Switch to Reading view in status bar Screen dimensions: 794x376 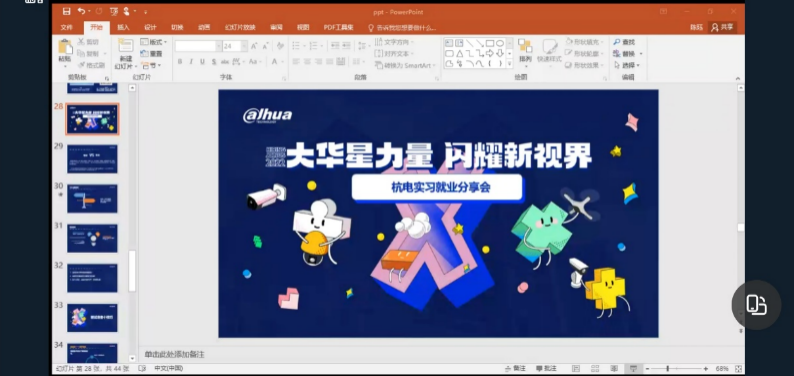614,368
